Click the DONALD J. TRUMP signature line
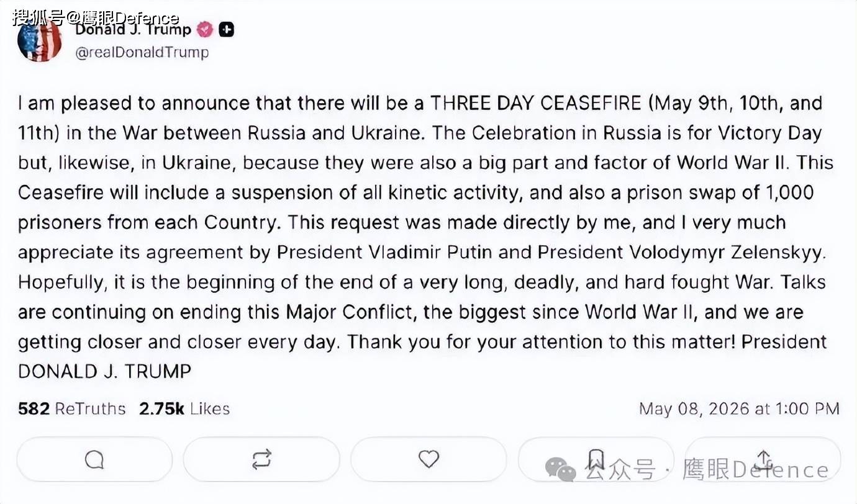857x504 pixels. 105,372
